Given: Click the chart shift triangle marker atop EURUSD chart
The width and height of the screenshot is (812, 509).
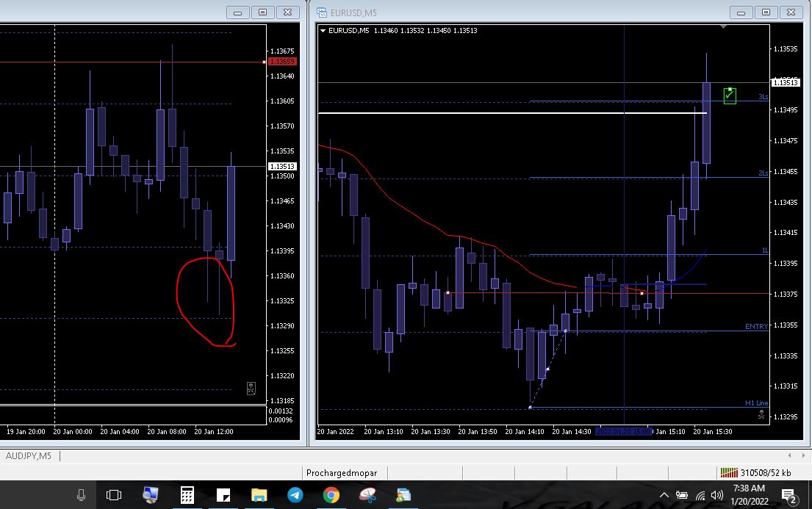Looking at the screenshot, I should click(723, 26).
